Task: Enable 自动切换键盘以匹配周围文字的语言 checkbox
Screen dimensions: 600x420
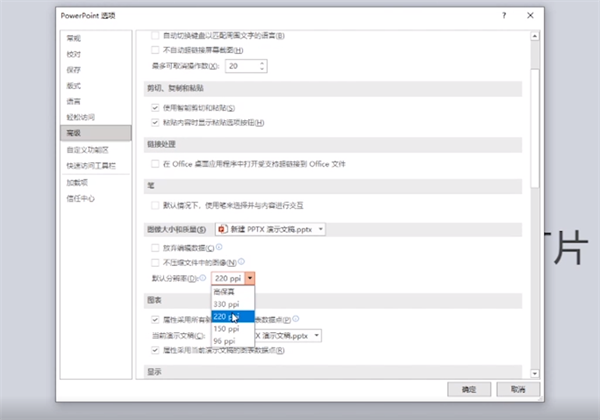Action: coord(155,36)
